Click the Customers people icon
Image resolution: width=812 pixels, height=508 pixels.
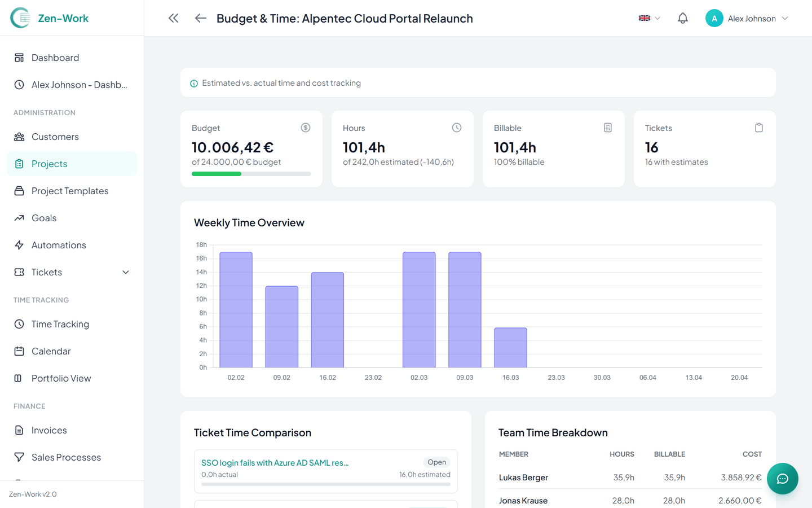(19, 137)
